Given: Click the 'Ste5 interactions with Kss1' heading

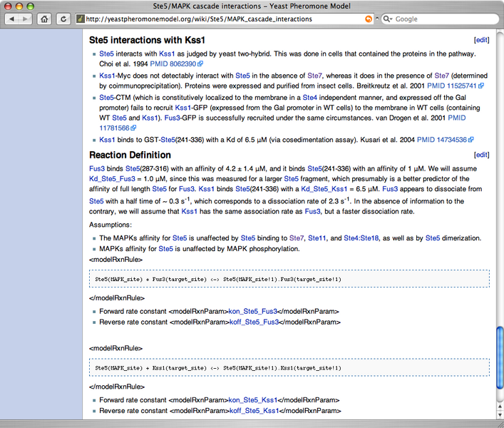Looking at the screenshot, I should tap(147, 40).
